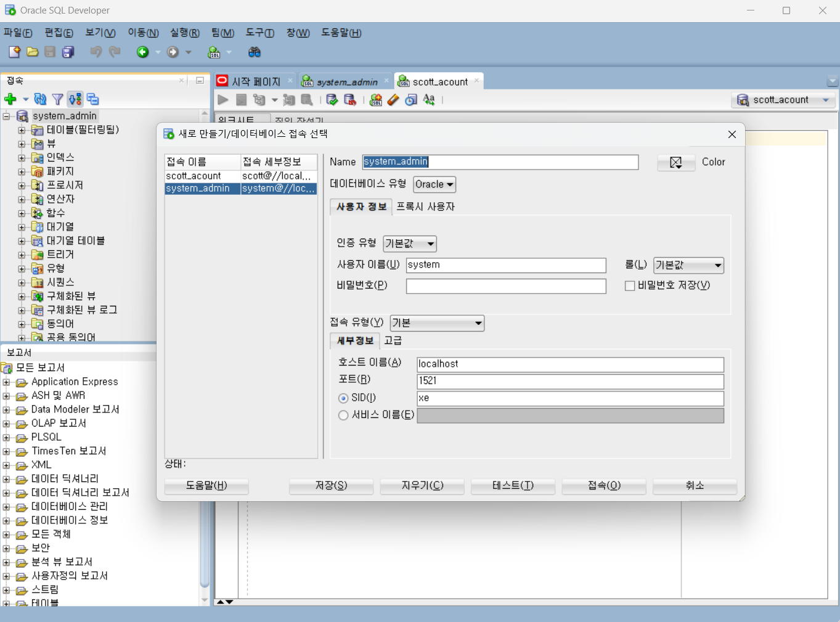
Task: Click the Save icon in main toolbar
Action: (x=51, y=52)
